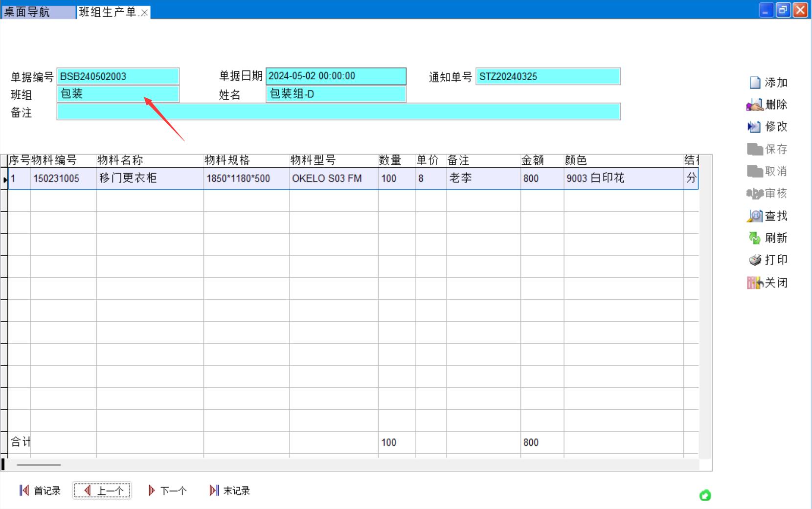Click the 删除 (Delete) icon button
This screenshot has width=812, height=509.
point(755,105)
